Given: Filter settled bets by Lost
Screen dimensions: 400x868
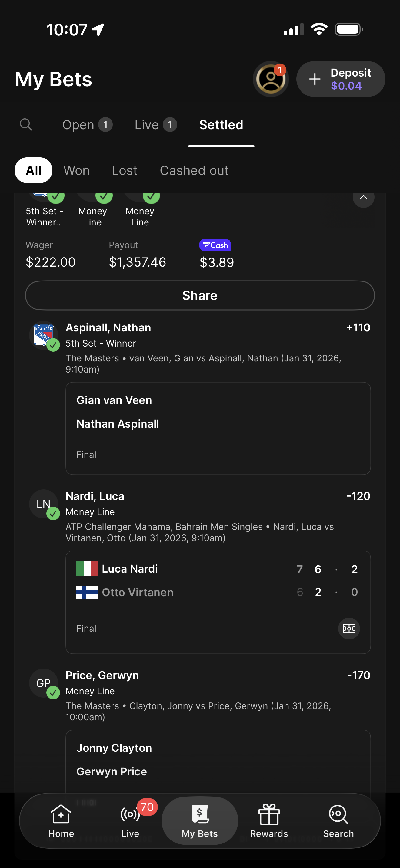Looking at the screenshot, I should click(x=125, y=170).
